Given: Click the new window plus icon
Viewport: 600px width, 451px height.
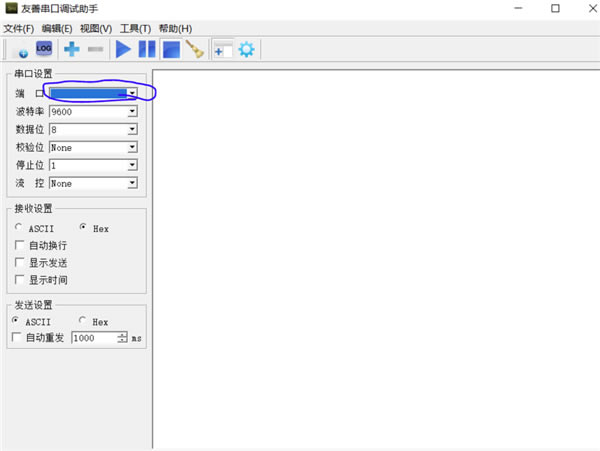Looking at the screenshot, I should tap(222, 49).
